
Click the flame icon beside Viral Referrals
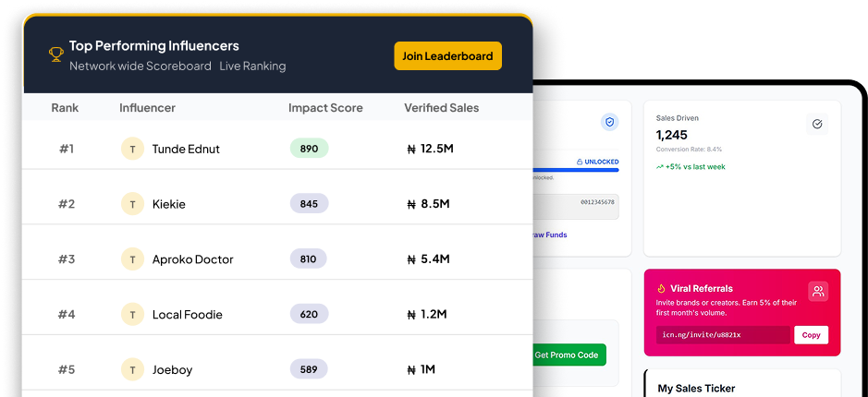coord(662,289)
